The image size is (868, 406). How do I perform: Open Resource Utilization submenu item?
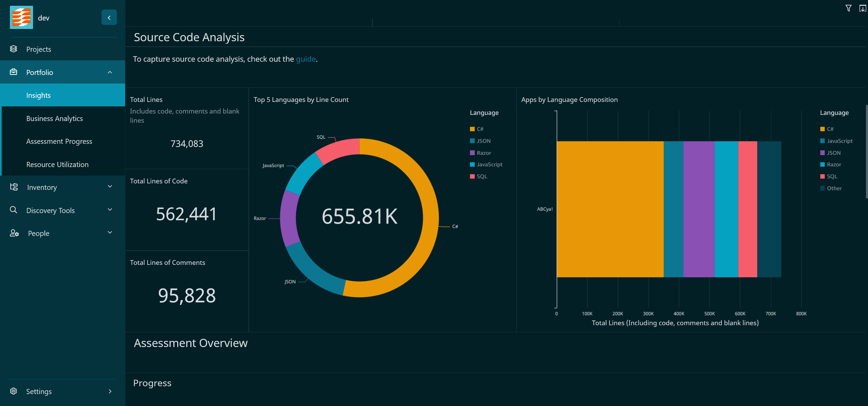coord(57,164)
